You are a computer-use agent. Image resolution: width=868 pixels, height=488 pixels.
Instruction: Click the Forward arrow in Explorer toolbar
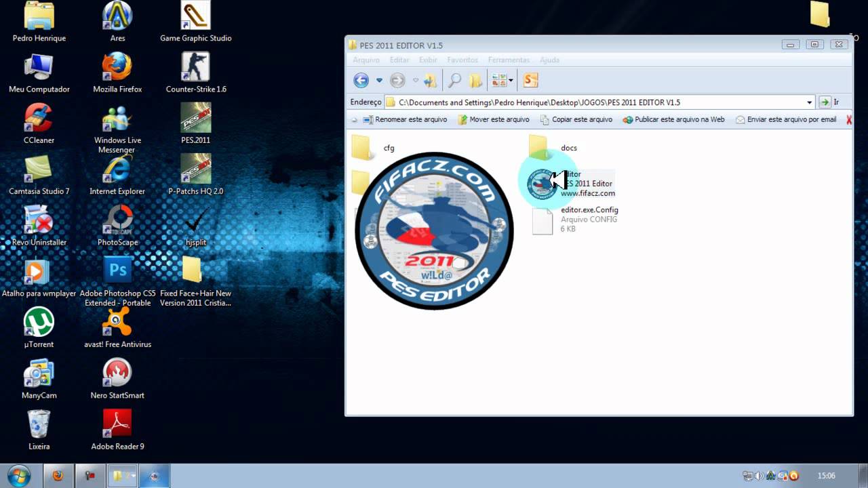point(397,81)
